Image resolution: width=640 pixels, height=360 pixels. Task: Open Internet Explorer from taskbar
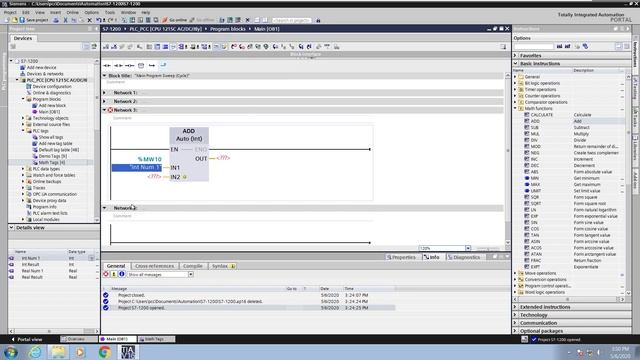pyautogui.click(x=35, y=352)
